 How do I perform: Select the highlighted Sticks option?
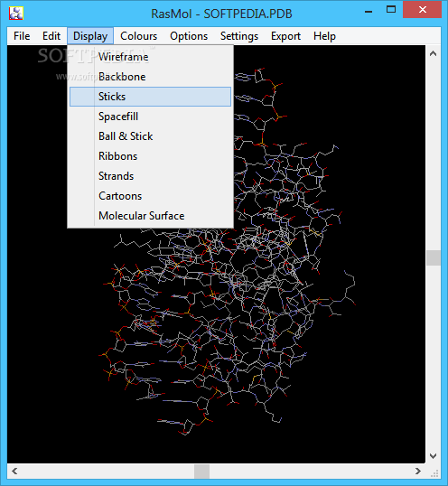[150, 97]
